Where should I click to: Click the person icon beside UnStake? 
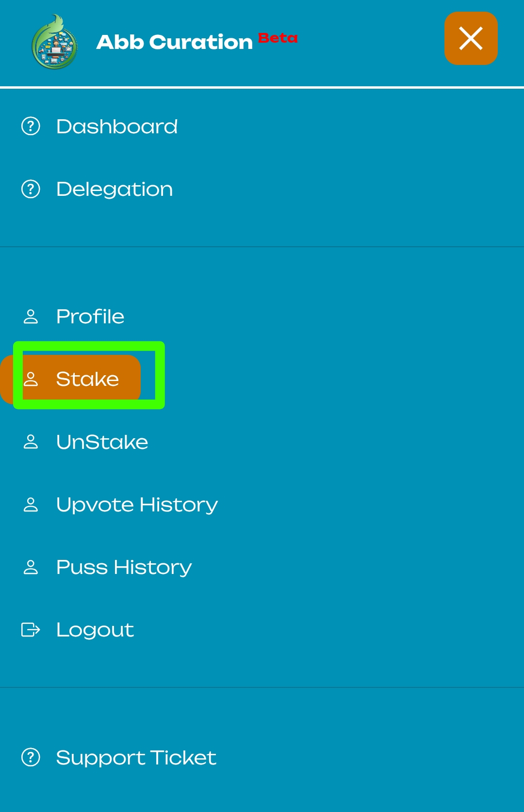(31, 442)
